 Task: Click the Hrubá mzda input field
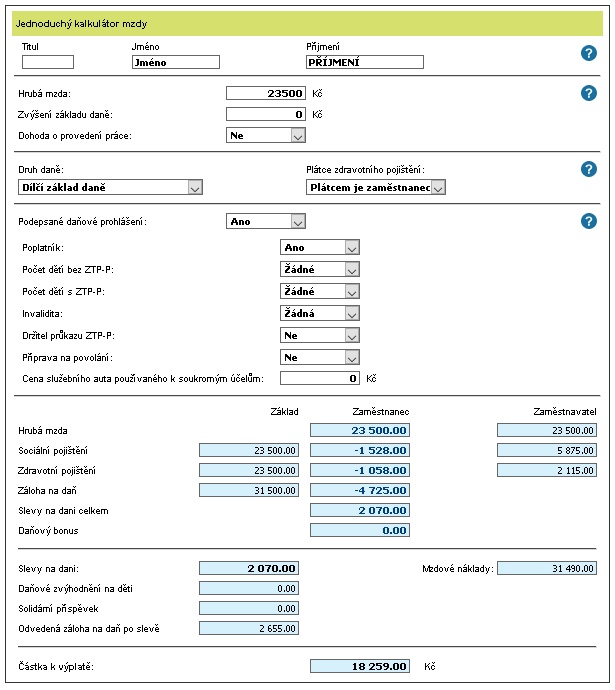pyautogui.click(x=265, y=93)
